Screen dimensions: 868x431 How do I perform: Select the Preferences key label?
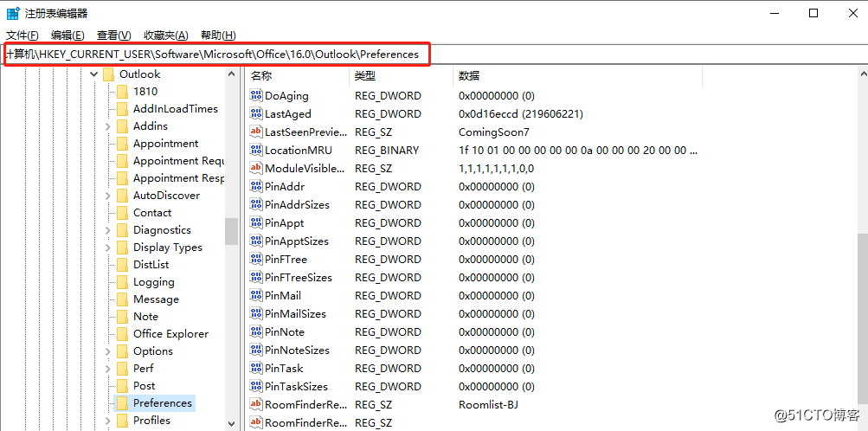[x=163, y=402]
